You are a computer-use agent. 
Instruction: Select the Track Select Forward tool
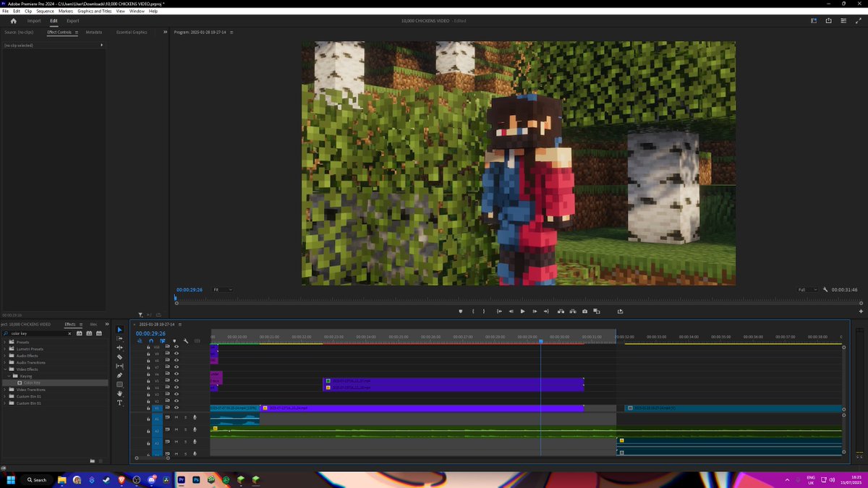(120, 338)
